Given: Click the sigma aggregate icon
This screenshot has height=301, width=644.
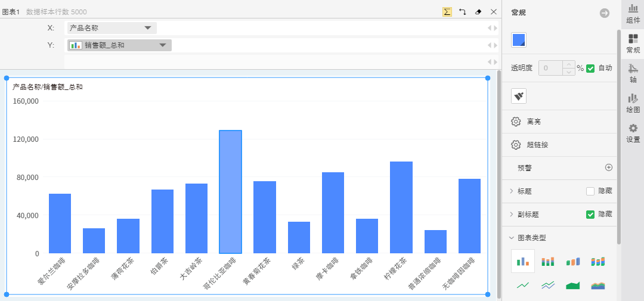Looking at the screenshot, I should pyautogui.click(x=447, y=12).
